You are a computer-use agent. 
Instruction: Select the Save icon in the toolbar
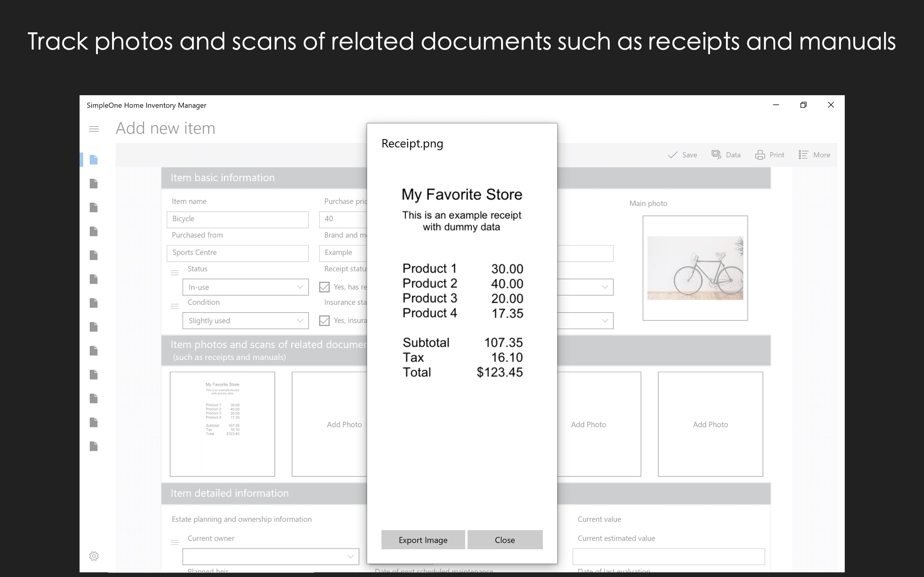683,155
